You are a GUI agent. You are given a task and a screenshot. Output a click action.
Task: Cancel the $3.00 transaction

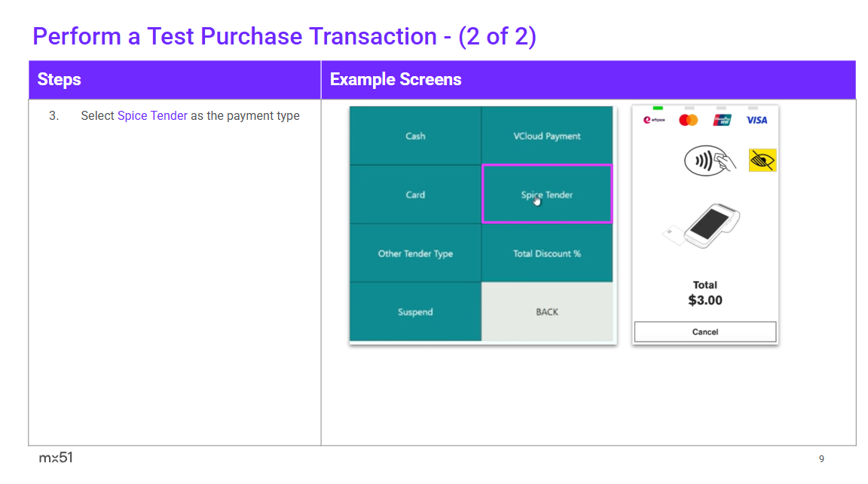coord(704,332)
